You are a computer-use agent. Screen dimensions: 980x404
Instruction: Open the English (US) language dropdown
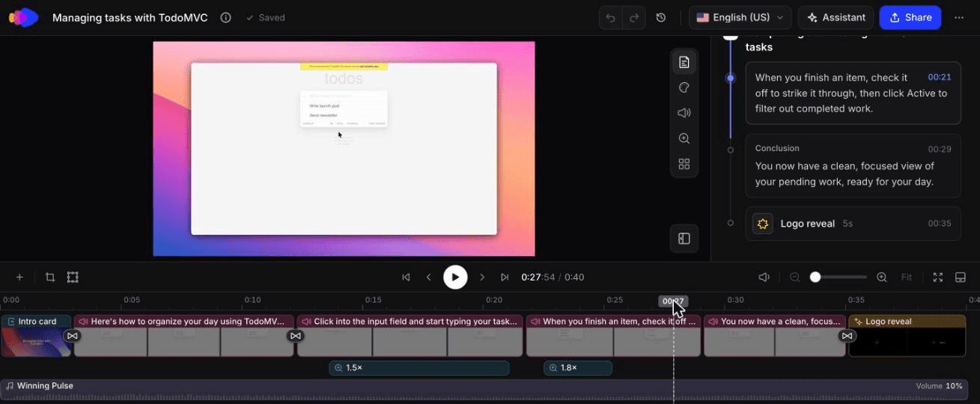click(740, 17)
